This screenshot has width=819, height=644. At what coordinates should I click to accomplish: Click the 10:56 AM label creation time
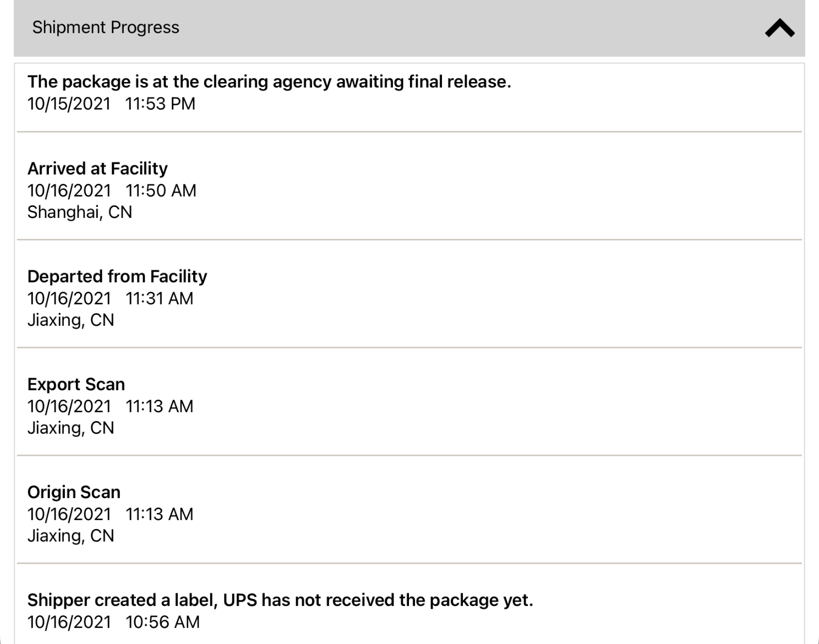click(162, 623)
